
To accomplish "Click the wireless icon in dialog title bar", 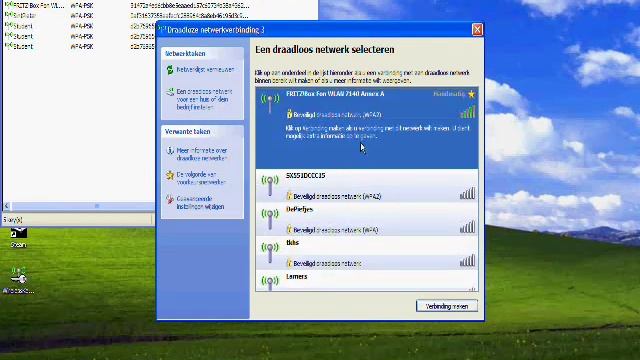I will coord(162,30).
